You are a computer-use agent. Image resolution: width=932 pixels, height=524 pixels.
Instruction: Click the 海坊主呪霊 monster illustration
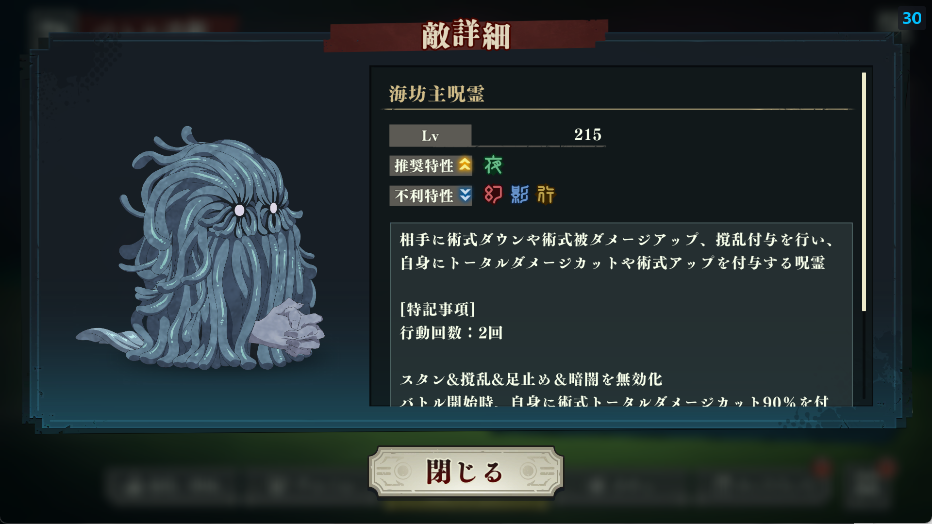[x=201, y=248]
